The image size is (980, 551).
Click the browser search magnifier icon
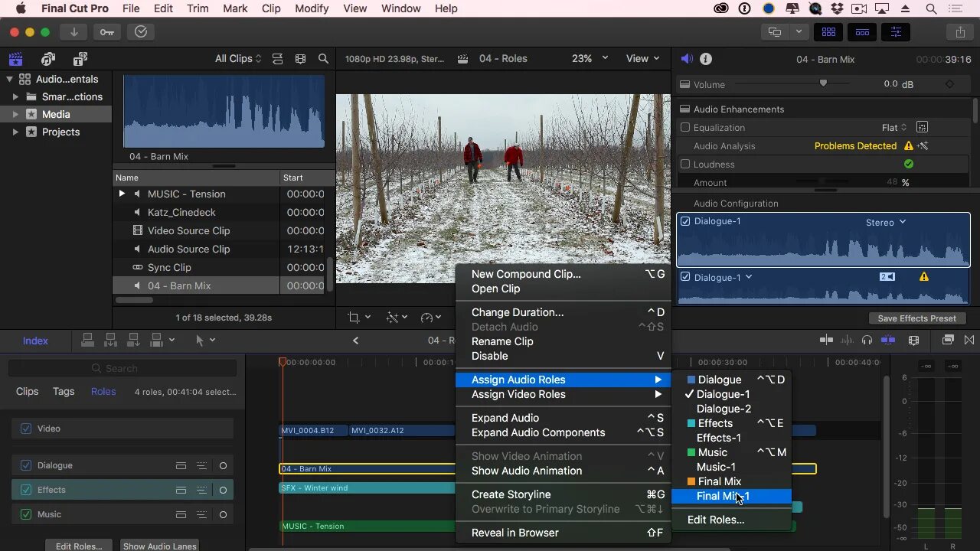coord(323,59)
